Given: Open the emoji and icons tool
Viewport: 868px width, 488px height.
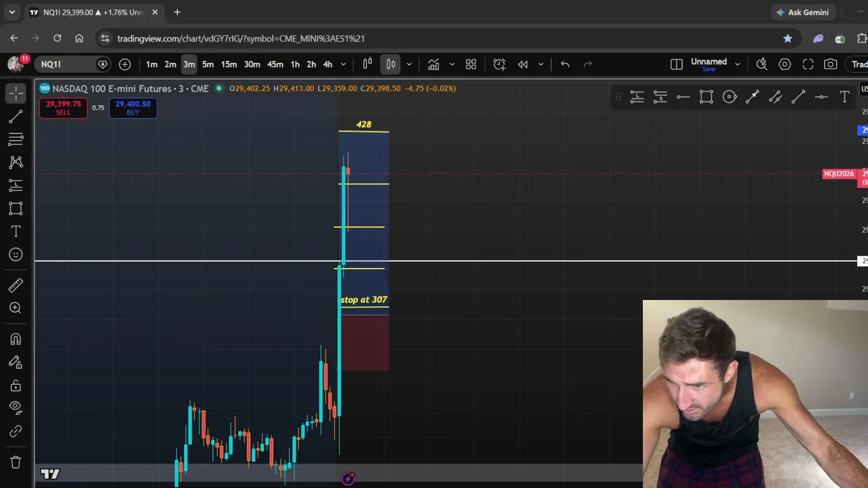Looking at the screenshot, I should [x=16, y=254].
